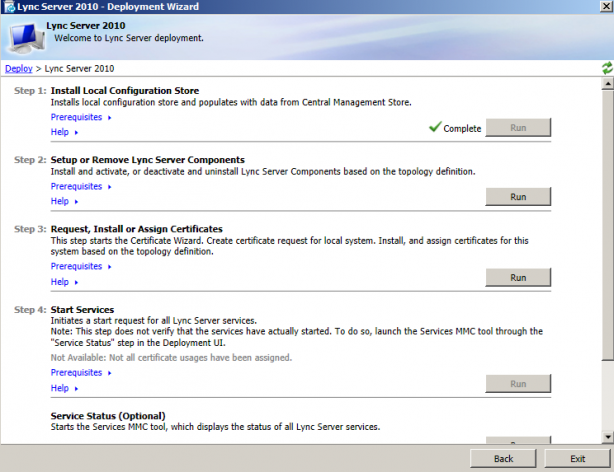Viewport: 614px width, 472px height.
Task: Click the 'Lync Server 2010' breadcrumb text
Action: pyautogui.click(x=79, y=69)
